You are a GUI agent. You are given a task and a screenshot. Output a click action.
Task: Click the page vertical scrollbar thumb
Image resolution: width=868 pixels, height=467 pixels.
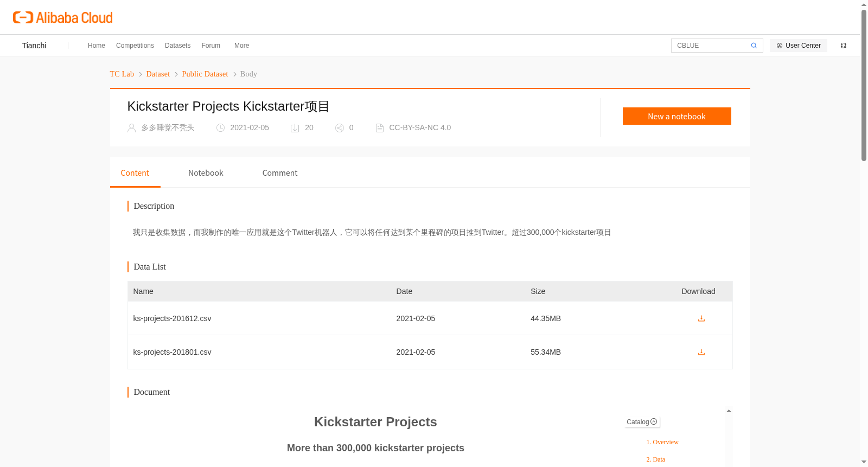pyautogui.click(x=864, y=85)
